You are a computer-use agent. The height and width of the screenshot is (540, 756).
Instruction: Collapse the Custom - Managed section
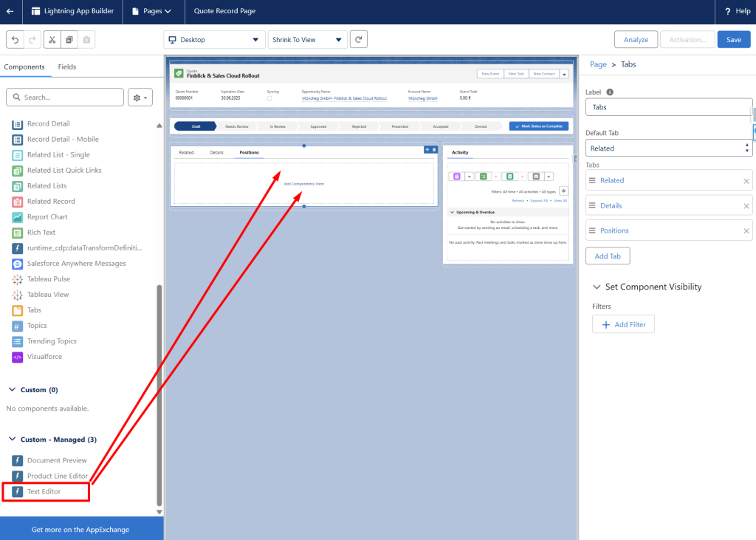[x=12, y=440]
